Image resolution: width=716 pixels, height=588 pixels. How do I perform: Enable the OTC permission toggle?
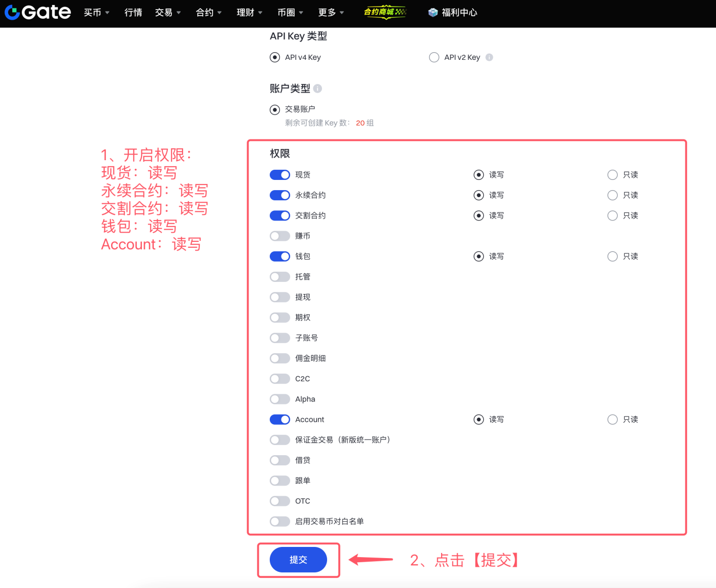coord(280,501)
